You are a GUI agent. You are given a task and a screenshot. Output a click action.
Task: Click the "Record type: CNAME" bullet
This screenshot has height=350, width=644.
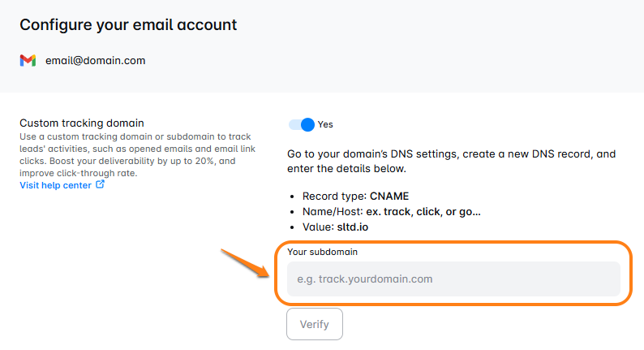(x=355, y=197)
